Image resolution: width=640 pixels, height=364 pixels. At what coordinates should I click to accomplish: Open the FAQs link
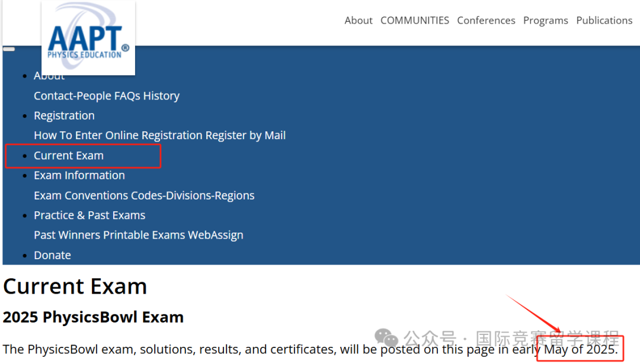[x=127, y=96]
